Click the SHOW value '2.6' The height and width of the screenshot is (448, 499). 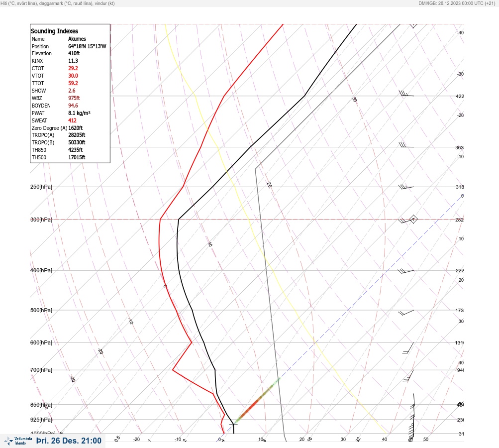(72, 91)
